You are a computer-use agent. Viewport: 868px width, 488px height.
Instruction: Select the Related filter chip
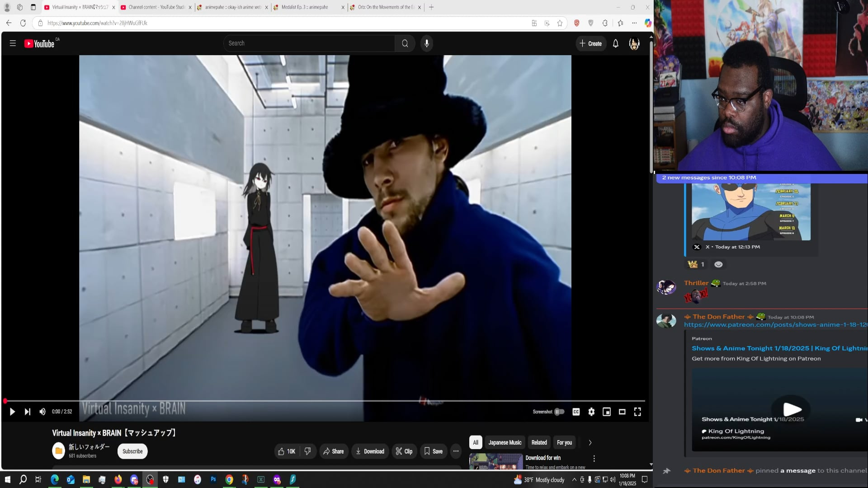click(x=539, y=442)
